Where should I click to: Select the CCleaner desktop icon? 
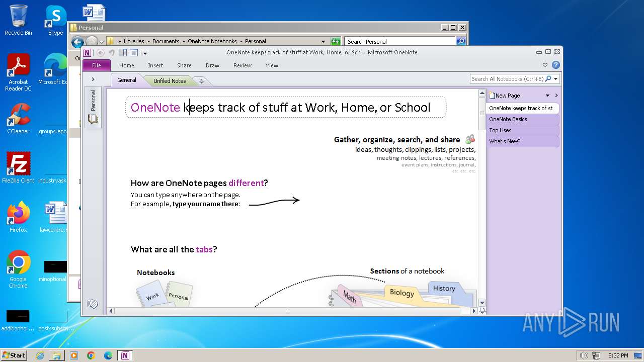pos(18,119)
